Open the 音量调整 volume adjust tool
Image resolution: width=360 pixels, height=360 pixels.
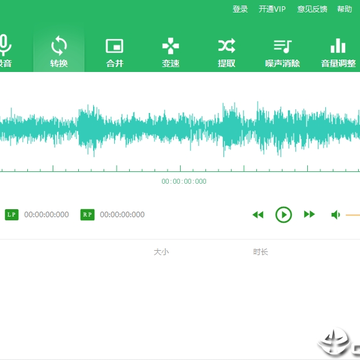point(338,53)
